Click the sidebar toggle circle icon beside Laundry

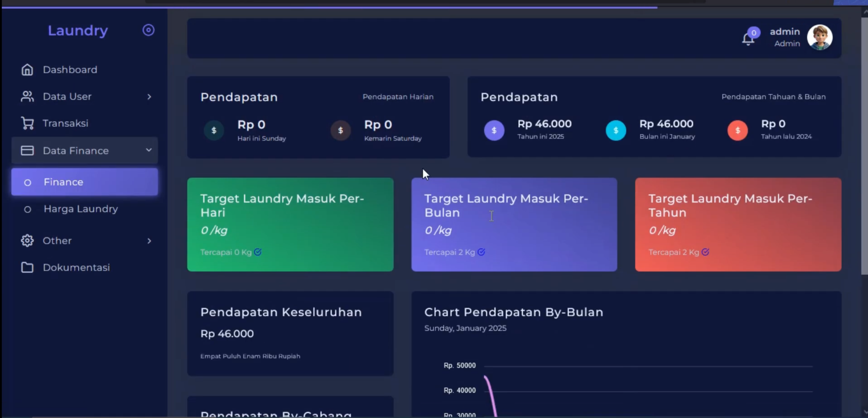tap(148, 30)
